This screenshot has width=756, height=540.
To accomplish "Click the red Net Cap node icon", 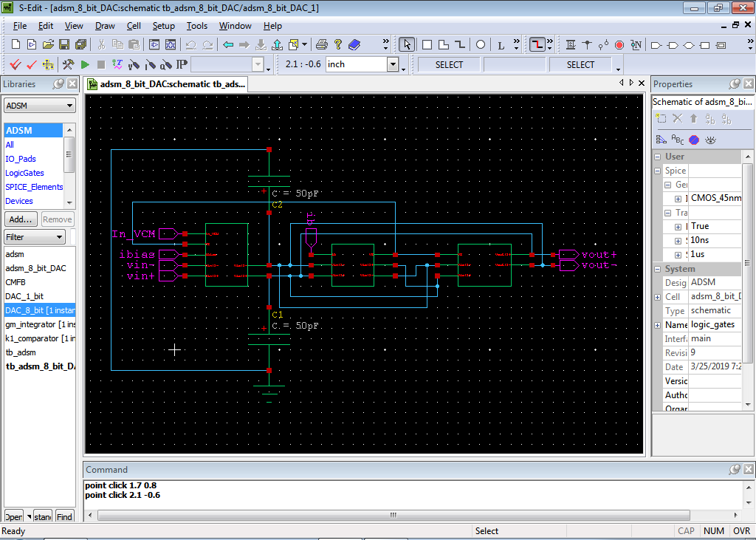I will 619,45.
